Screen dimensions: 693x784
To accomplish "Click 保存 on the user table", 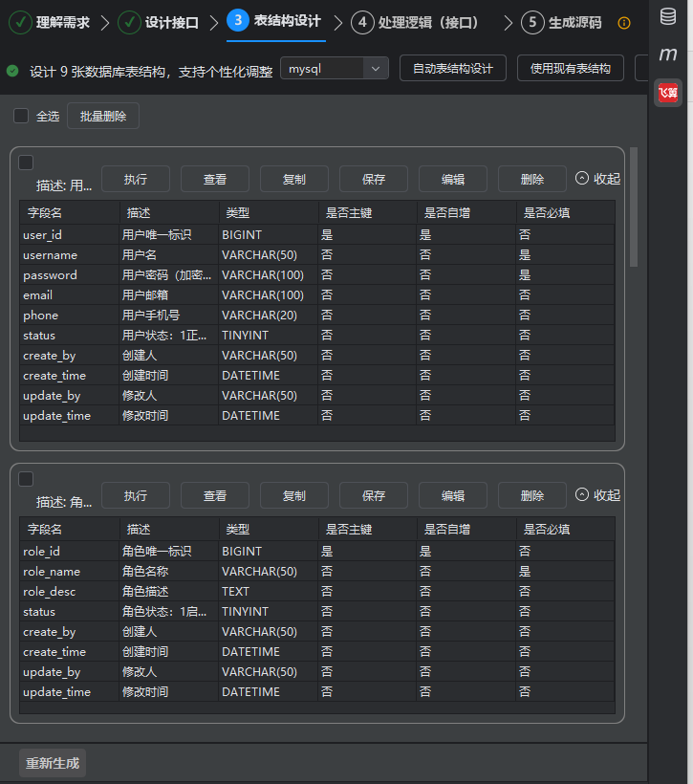I will (374, 179).
